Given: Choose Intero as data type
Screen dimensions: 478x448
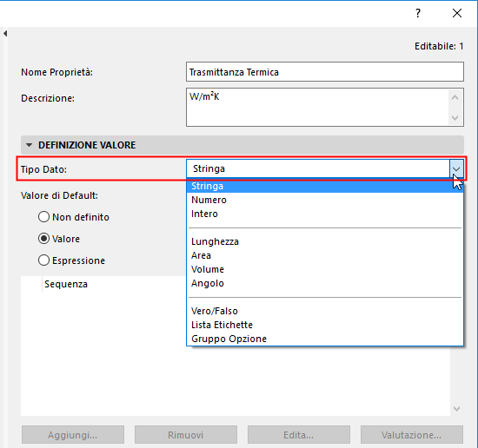Looking at the screenshot, I should point(325,214).
